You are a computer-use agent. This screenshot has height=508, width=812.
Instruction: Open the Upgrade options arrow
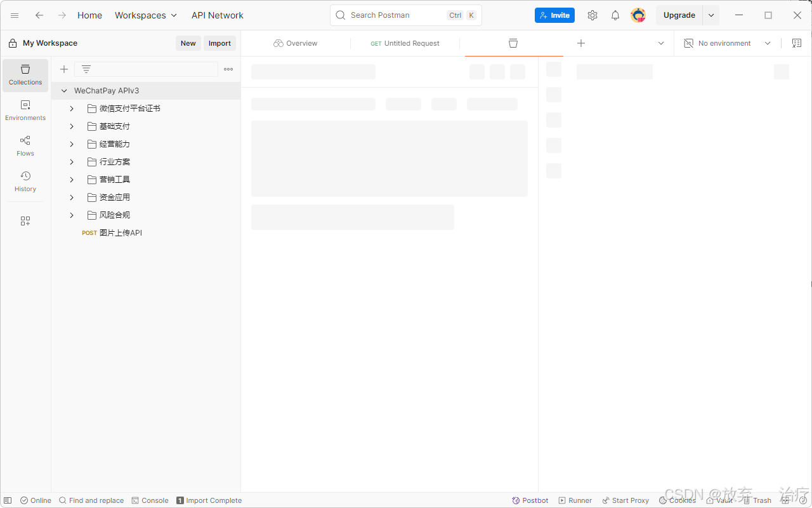point(711,15)
